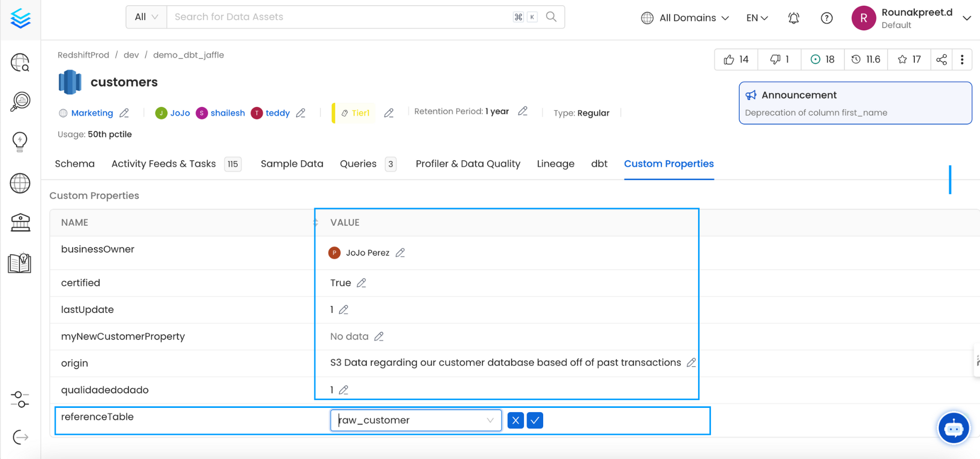This screenshot has width=980, height=459.
Task: Open the three-dot more options menu
Action: point(962,59)
